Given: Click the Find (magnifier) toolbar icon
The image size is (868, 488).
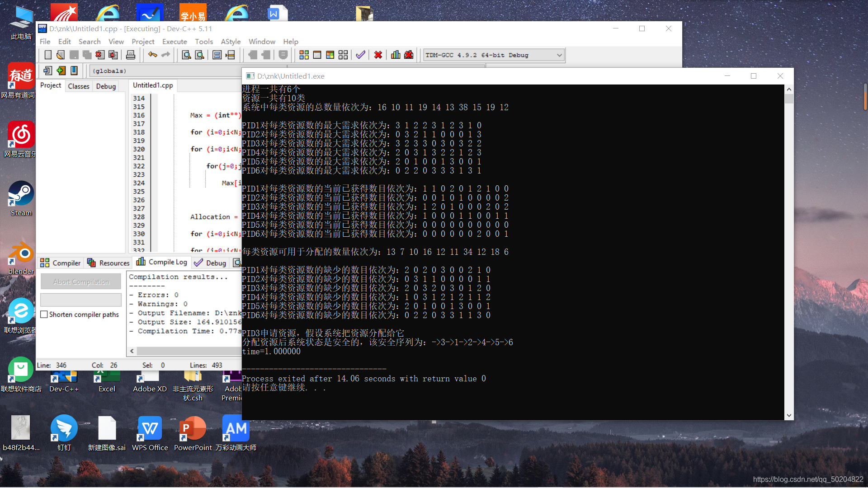Looking at the screenshot, I should [x=186, y=55].
